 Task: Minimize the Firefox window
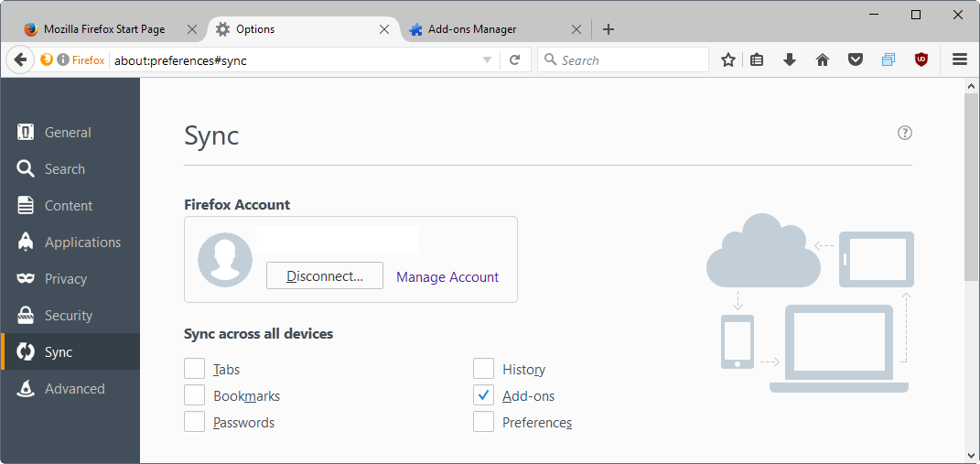pos(875,15)
